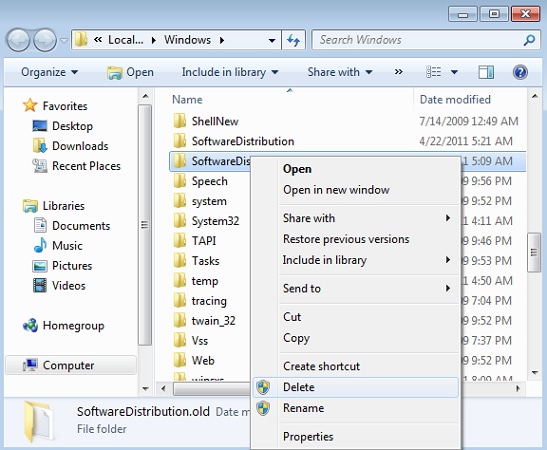Viewport: 547px width, 450px height.
Task: Click the Refresh button beside address bar
Action: 293,40
